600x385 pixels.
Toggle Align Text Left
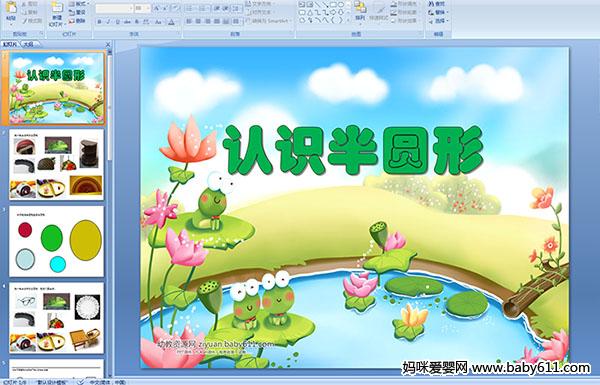pos(189,21)
